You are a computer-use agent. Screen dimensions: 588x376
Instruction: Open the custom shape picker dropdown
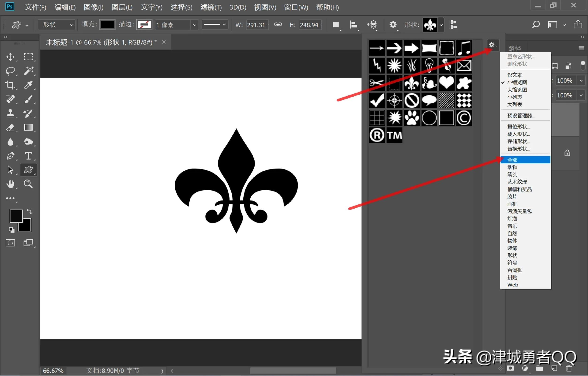[x=441, y=25]
